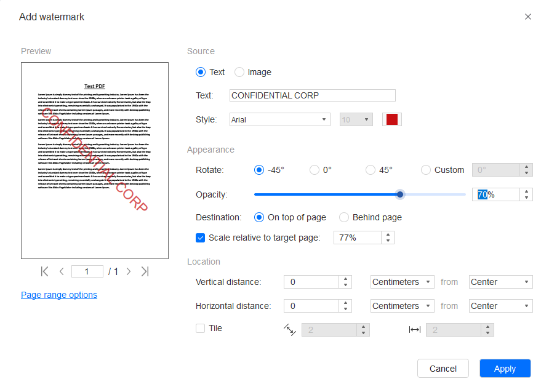Open Page range options
Screen dimensions: 541x392
[x=58, y=295]
